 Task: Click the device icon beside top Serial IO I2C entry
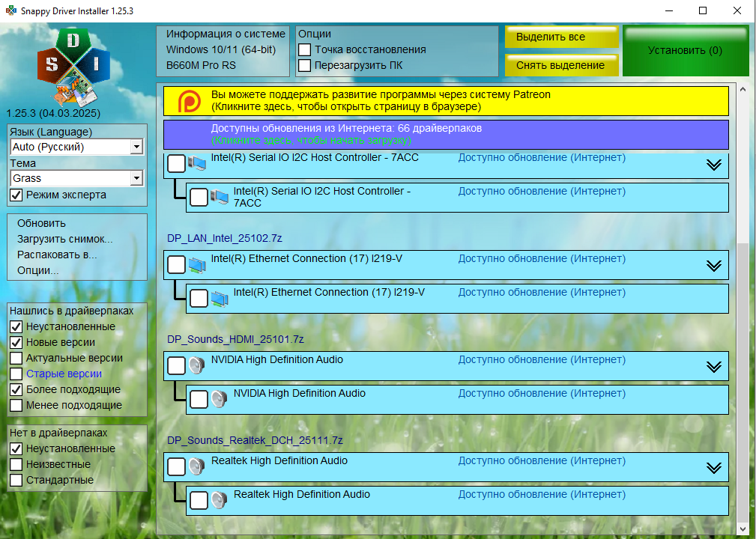click(197, 163)
